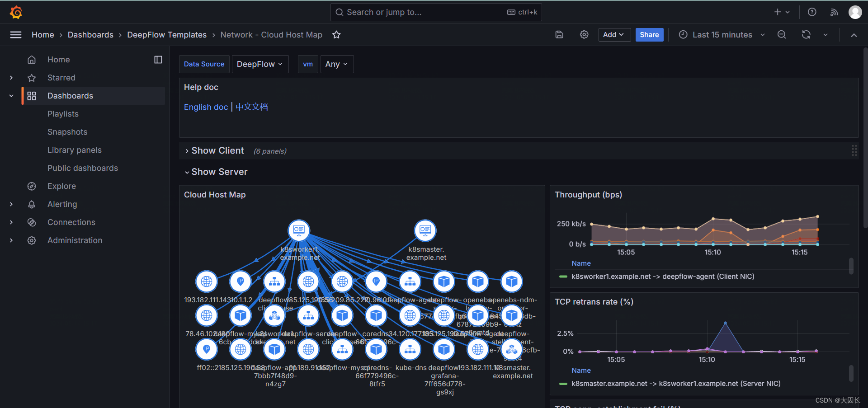Click the Throughput (bps) panel title

tap(588, 195)
